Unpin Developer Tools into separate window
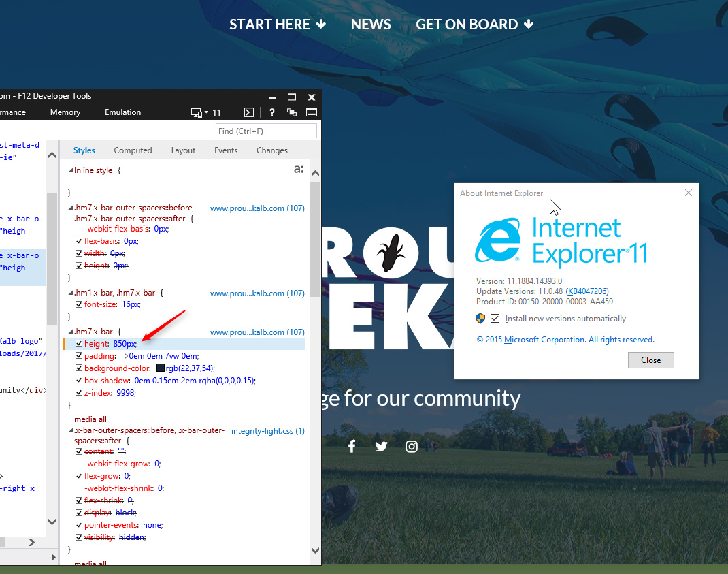The height and width of the screenshot is (574, 728). click(x=291, y=112)
